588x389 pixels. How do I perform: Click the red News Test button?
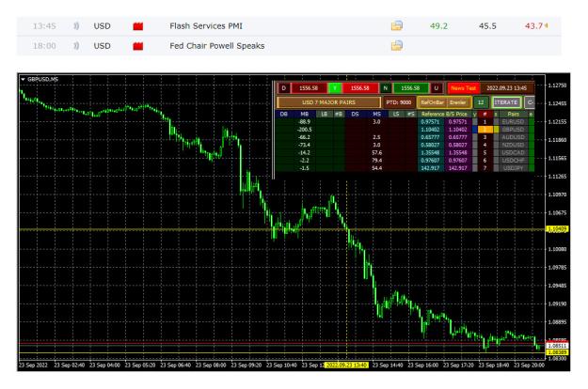click(x=463, y=88)
